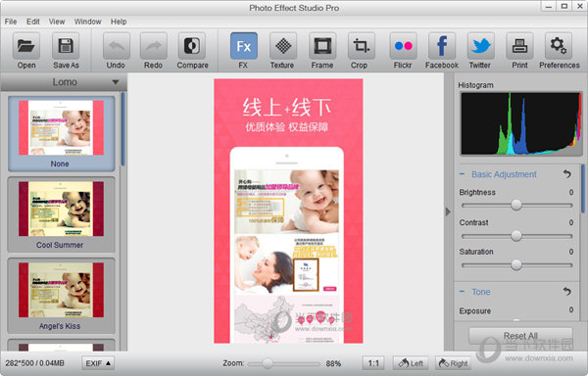Collapse the Tone section
Viewport: 588px width, 376px height.
click(462, 291)
